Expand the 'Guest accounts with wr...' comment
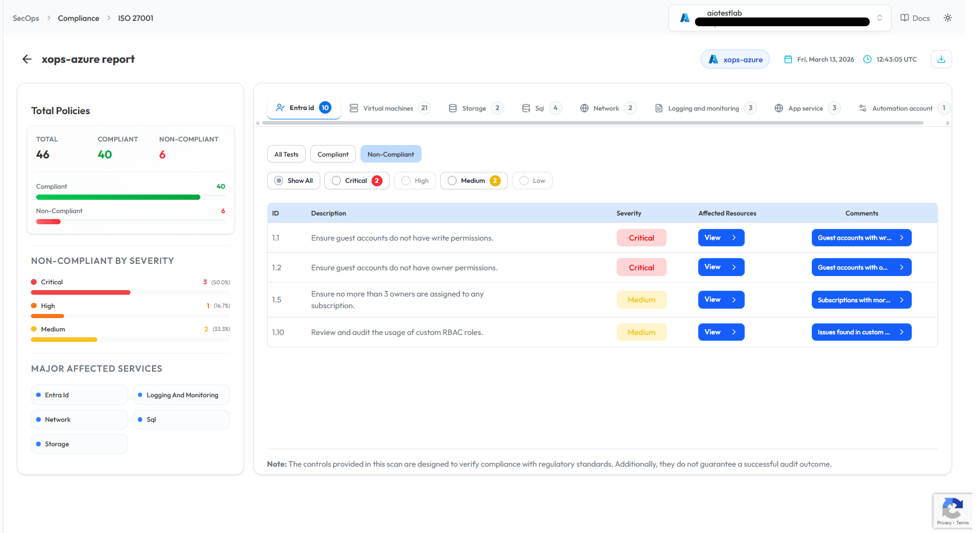The image size is (980, 533). pyautogui.click(x=861, y=238)
